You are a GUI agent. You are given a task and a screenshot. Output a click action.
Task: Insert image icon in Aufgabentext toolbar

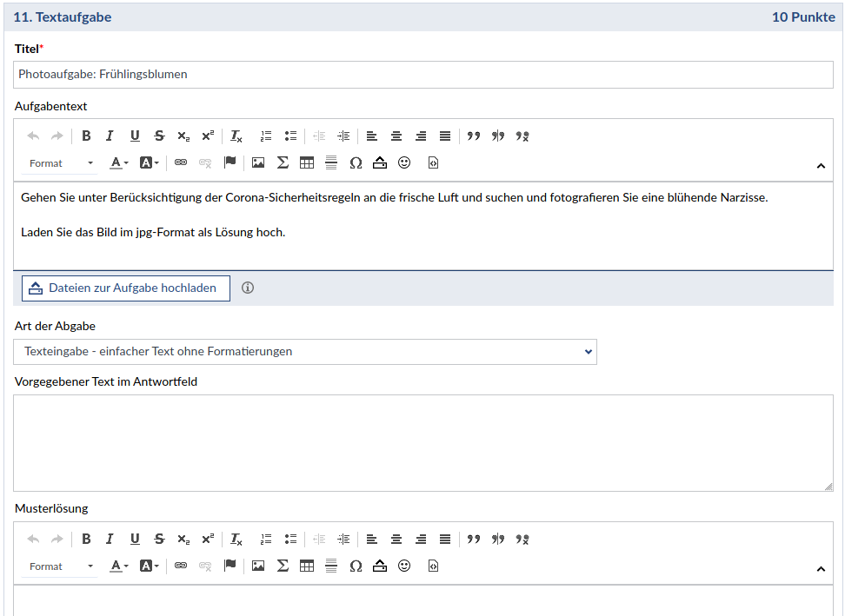(258, 162)
